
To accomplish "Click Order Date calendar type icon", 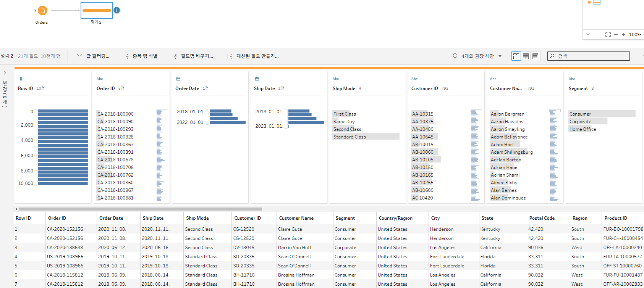I will click(x=178, y=79).
